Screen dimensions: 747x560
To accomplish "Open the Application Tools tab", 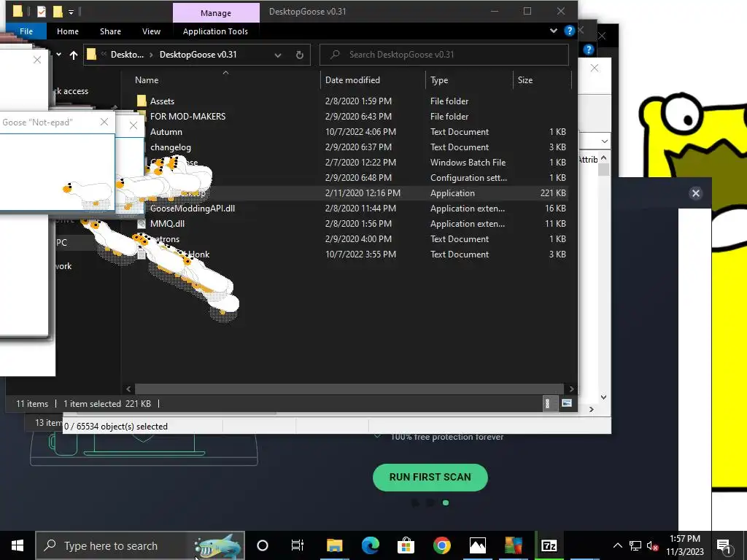I will pyautogui.click(x=215, y=31).
